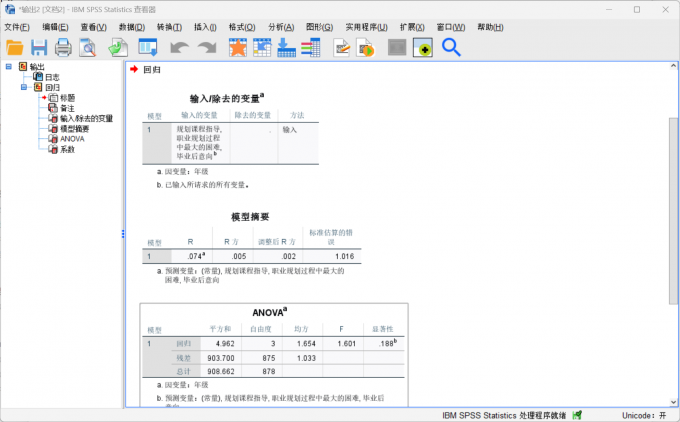
Task: Click the 908.662 total cell
Action: click(221, 371)
